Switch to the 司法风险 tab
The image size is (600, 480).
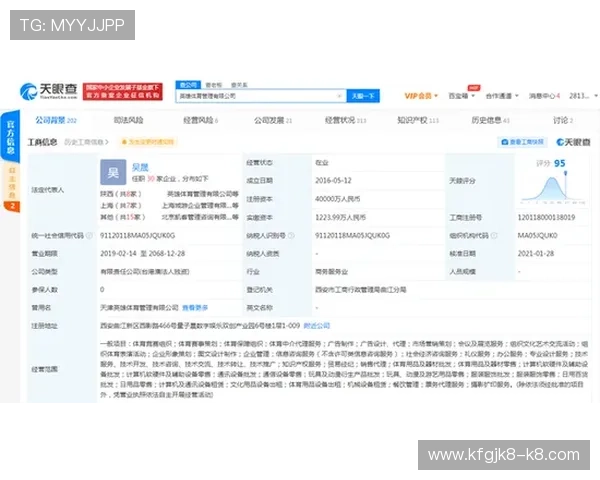pos(129,120)
